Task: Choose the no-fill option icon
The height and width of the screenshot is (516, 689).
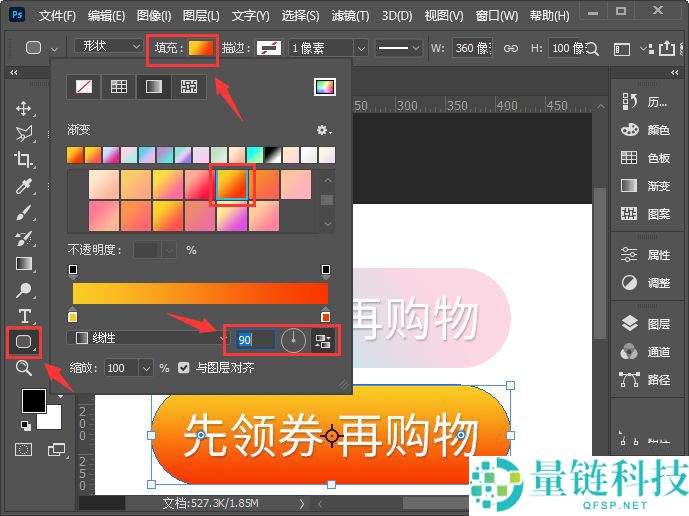Action: [84, 87]
